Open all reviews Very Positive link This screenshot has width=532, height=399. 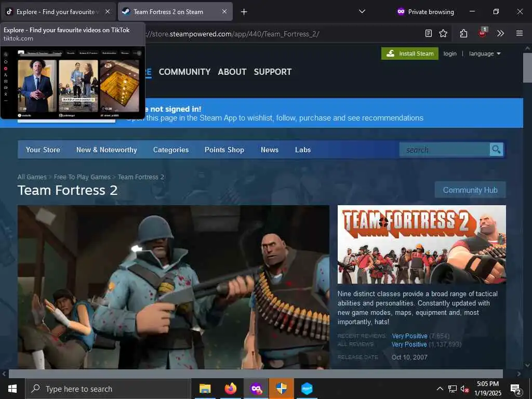(409, 344)
